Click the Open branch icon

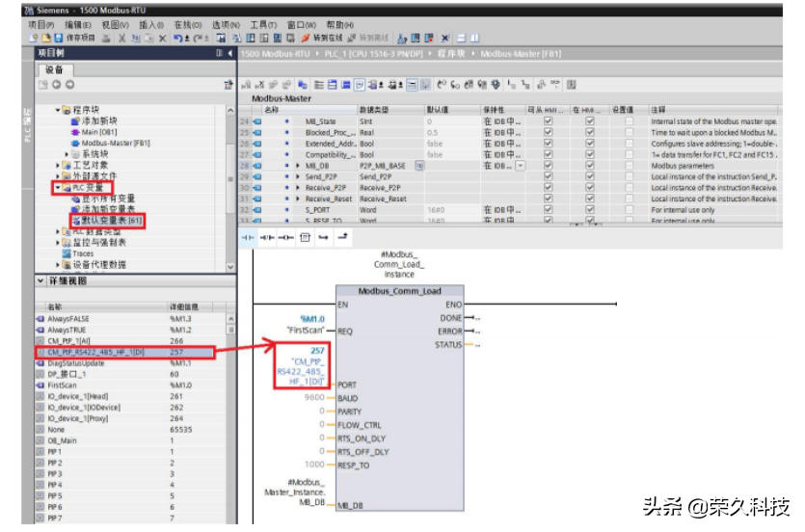pos(323,237)
